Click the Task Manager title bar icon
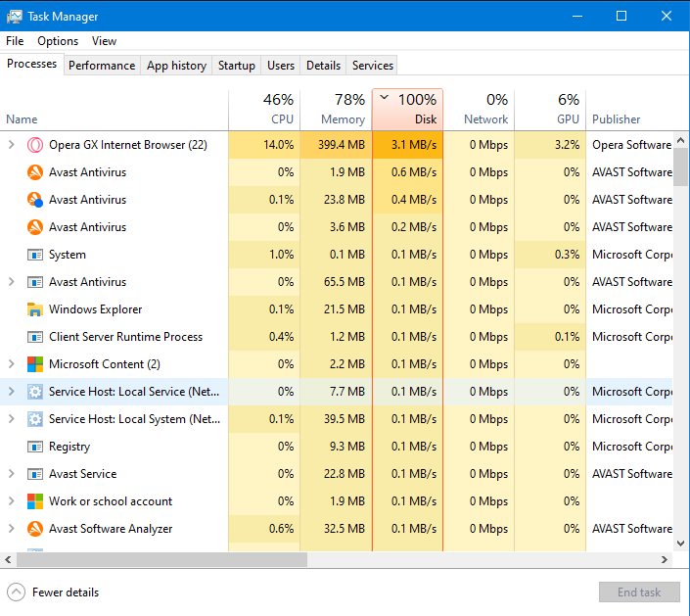The height and width of the screenshot is (616, 690). click(x=15, y=17)
